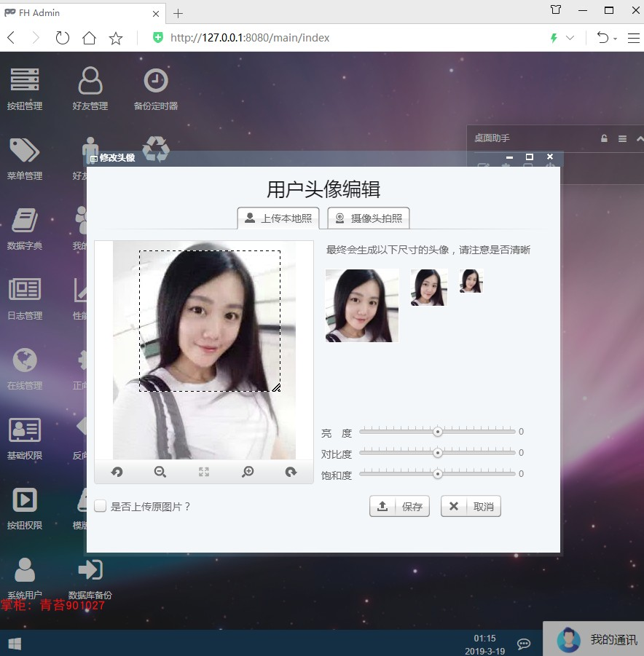The width and height of the screenshot is (644, 656).
Task: Click the 亮度 brightness slider handle
Action: (438, 431)
